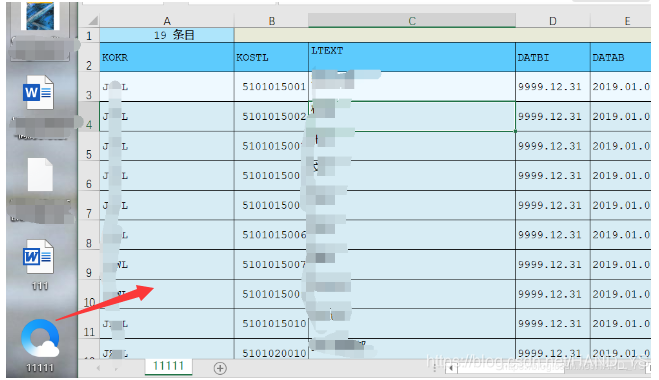Select row 7 header
The height and width of the screenshot is (380, 659).
tap(89, 205)
